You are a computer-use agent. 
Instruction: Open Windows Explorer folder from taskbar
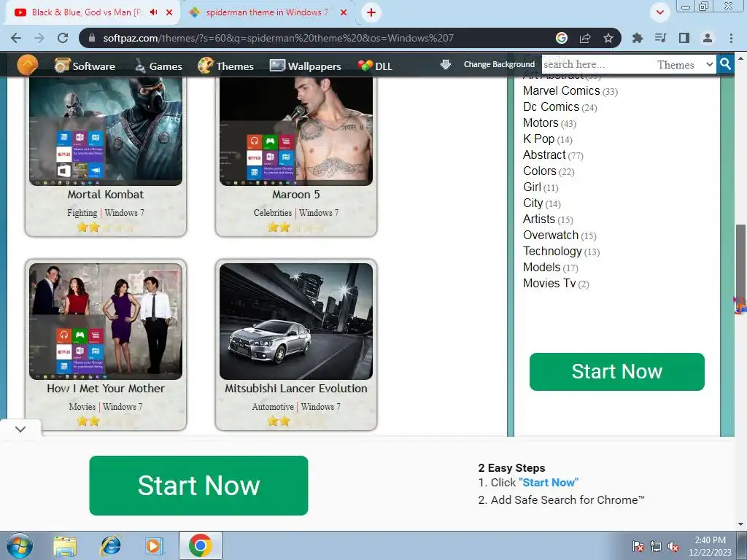(x=65, y=545)
